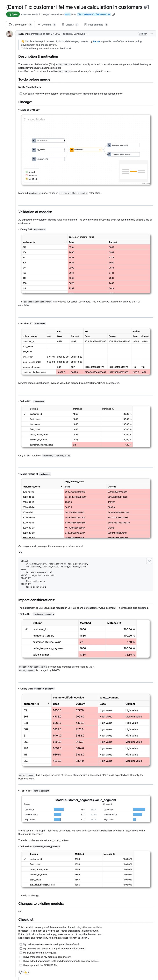Select the 'Changes to existing models:' heading
This screenshot has height=980, width=158.
pos(41,904)
